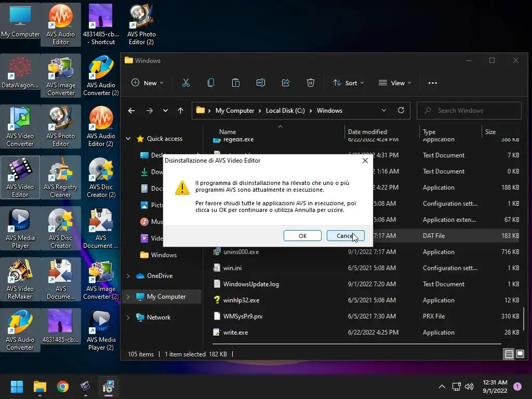Click the Paste icon in Explorer toolbar
532x399 pixels.
tap(236, 83)
